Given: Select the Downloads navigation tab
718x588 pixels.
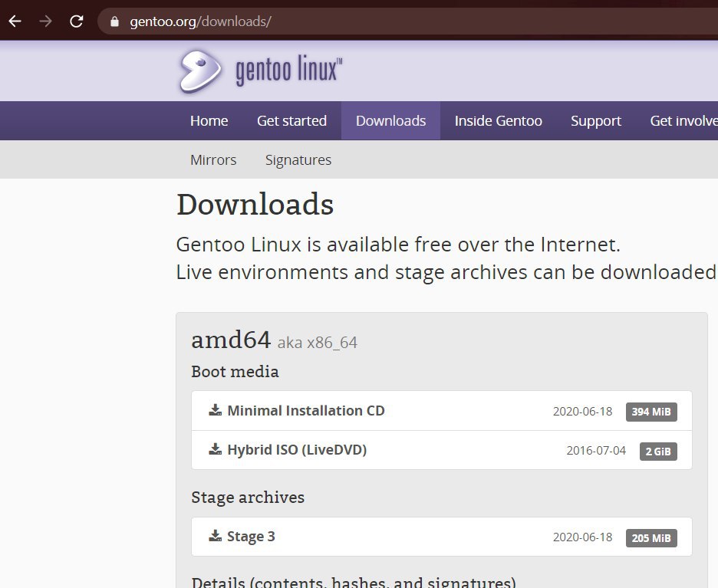Looking at the screenshot, I should click(390, 121).
